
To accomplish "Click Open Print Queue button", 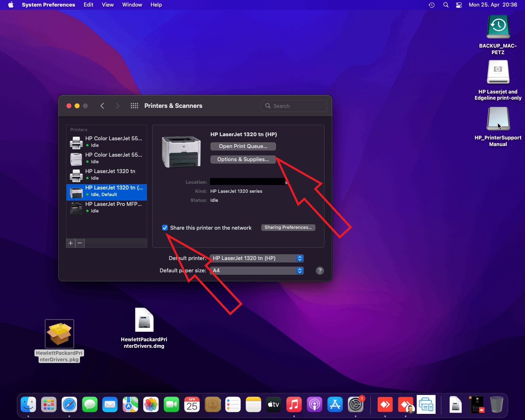I will pos(243,146).
